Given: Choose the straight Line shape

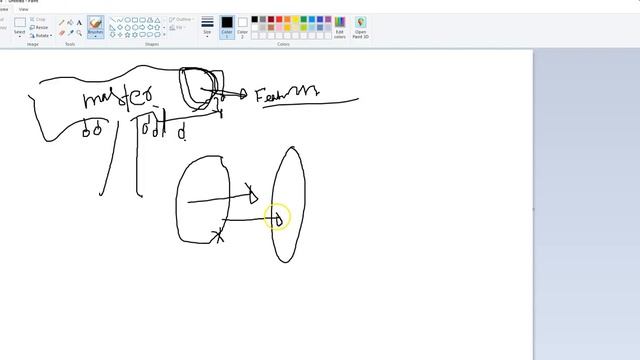Looking at the screenshot, I should tap(113, 20).
